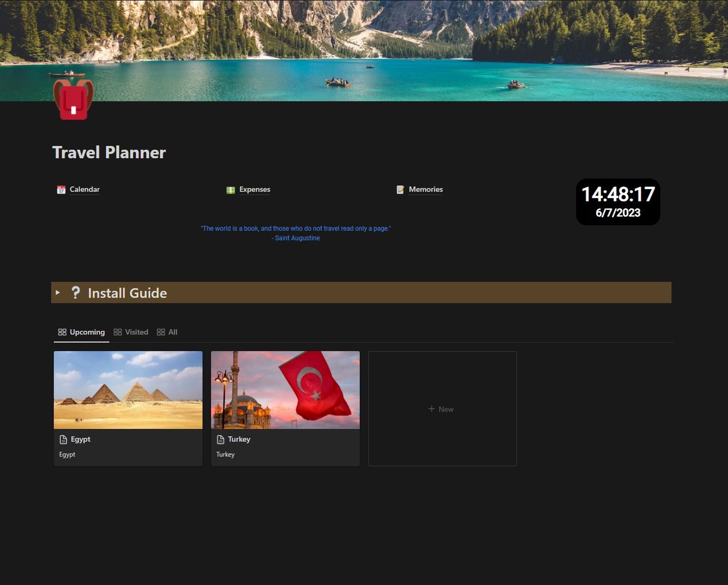728x585 pixels.
Task: Switch to the Visited view tab
Action: (131, 332)
